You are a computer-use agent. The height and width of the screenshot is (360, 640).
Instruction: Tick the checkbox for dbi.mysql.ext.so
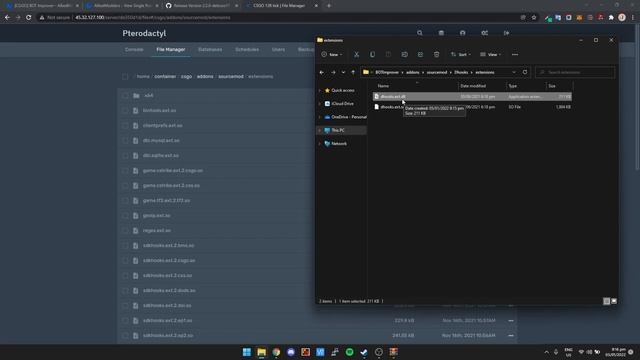tap(125, 140)
